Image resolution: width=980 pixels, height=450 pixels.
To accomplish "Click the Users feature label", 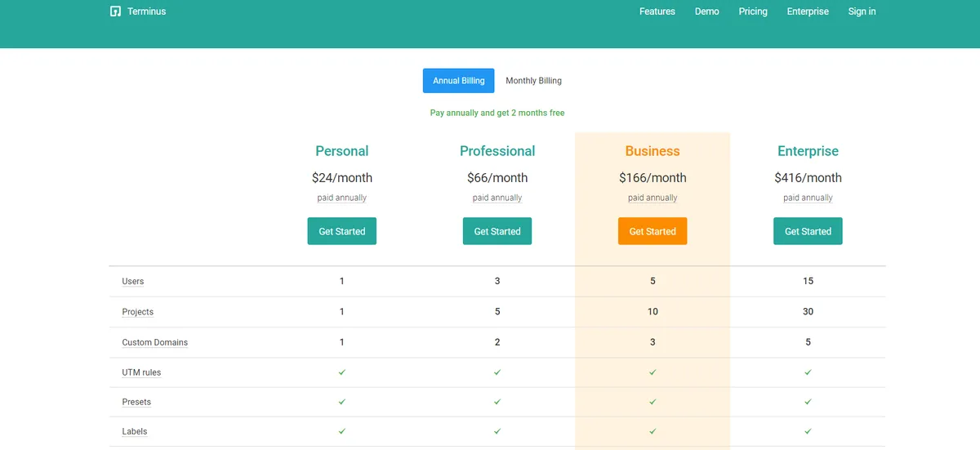I will click(132, 281).
